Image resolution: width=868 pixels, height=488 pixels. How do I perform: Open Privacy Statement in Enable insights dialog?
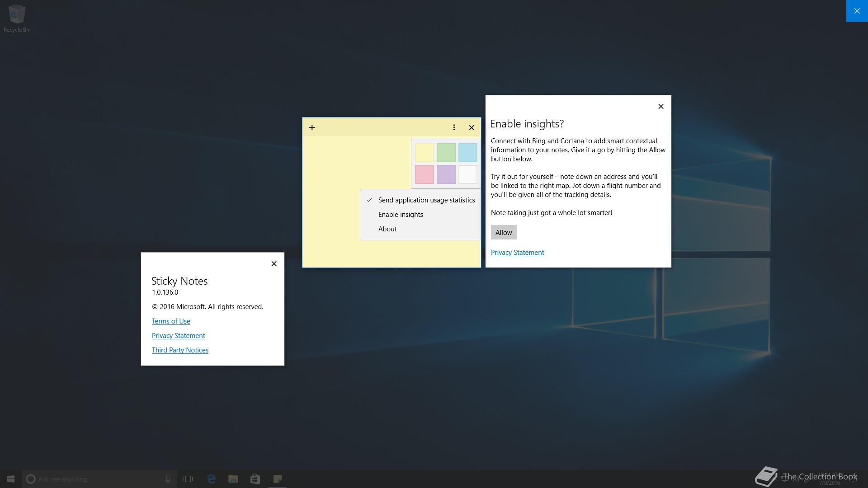point(517,253)
